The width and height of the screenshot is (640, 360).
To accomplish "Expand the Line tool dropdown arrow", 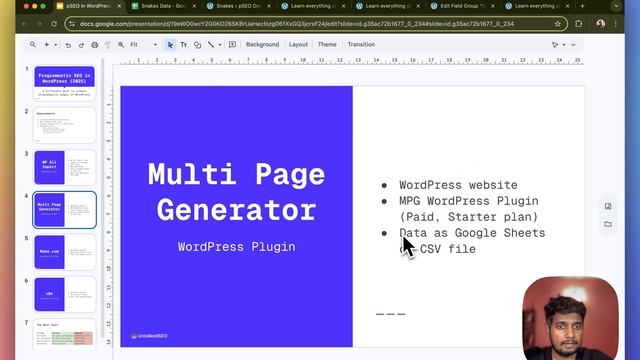I will [x=220, y=44].
